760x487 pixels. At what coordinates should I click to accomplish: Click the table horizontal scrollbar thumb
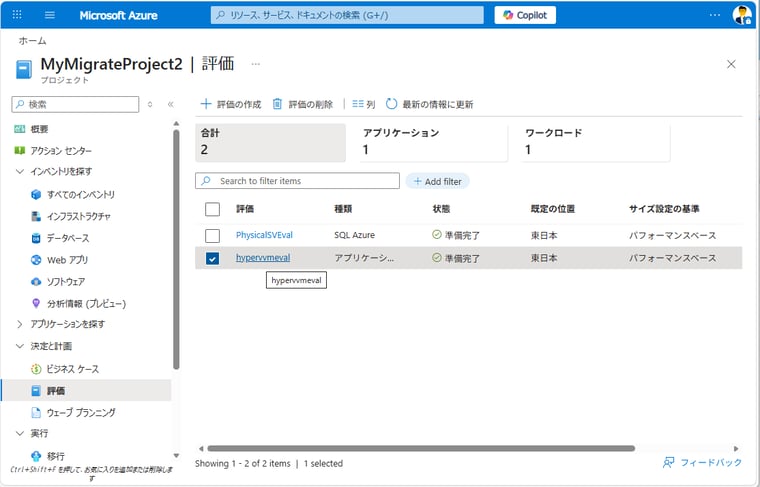point(421,449)
